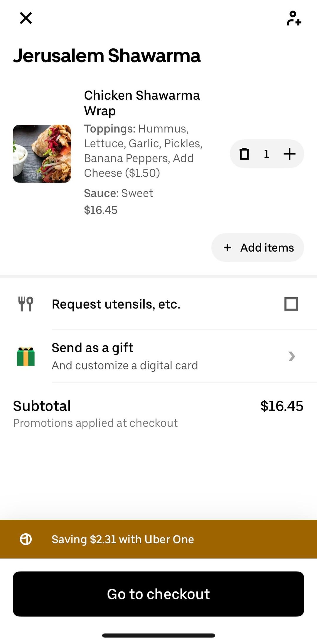
Task: Tap the wrap toppings description text
Action: [x=143, y=151]
